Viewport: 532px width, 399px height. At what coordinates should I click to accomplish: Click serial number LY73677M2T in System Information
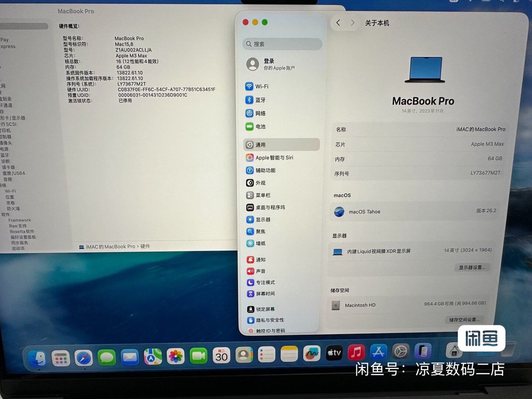click(132, 84)
